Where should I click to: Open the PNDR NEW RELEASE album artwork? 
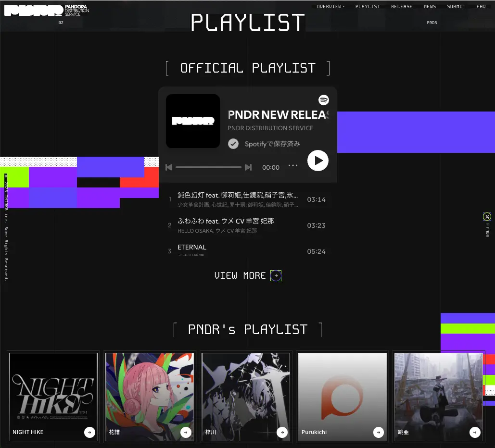[192, 121]
